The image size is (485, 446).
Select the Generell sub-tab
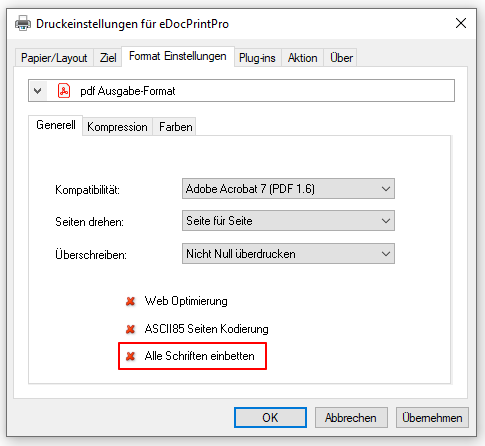tap(56, 125)
